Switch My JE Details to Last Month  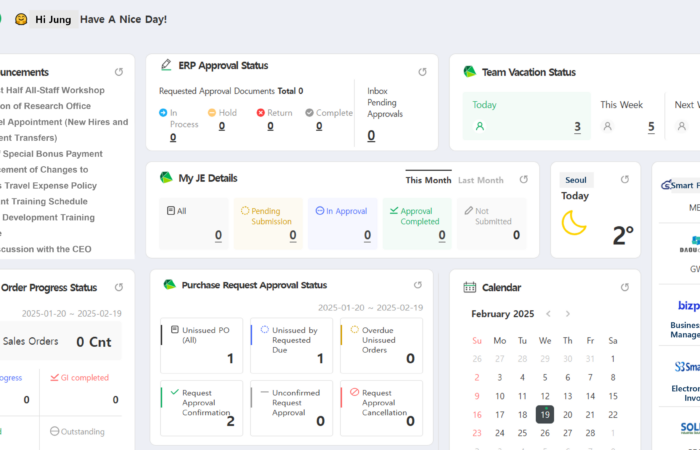click(480, 180)
